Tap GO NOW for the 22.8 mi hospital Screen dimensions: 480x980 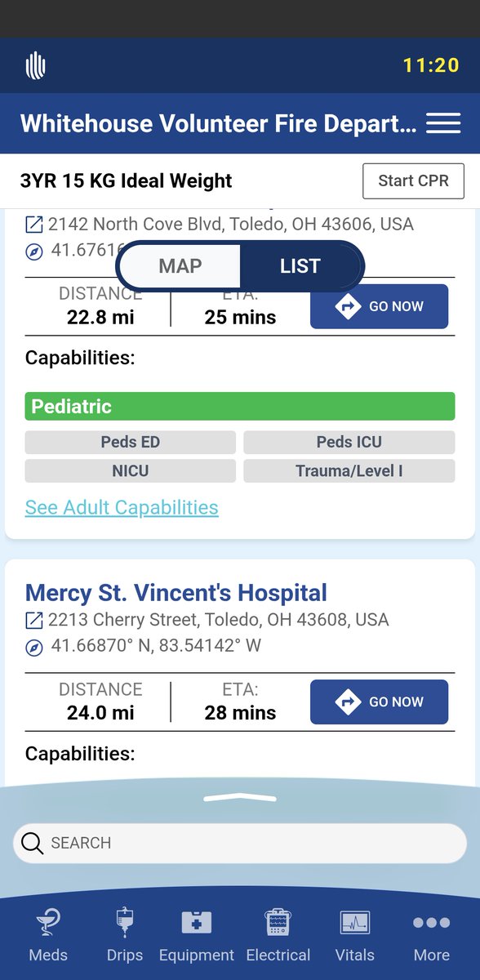click(379, 306)
